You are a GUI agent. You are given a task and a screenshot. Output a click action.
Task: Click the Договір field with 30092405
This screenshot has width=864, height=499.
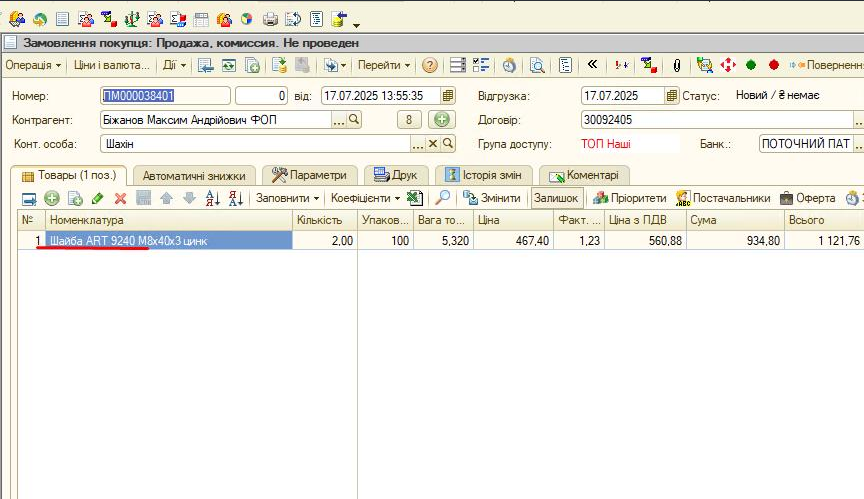pyautogui.click(x=717, y=120)
